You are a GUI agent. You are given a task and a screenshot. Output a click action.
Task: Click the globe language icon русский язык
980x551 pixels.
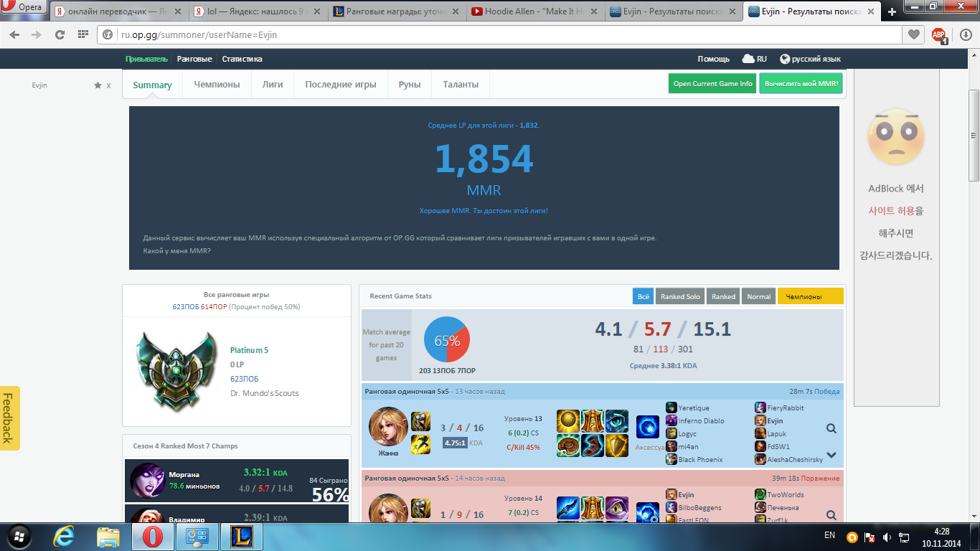pos(785,59)
